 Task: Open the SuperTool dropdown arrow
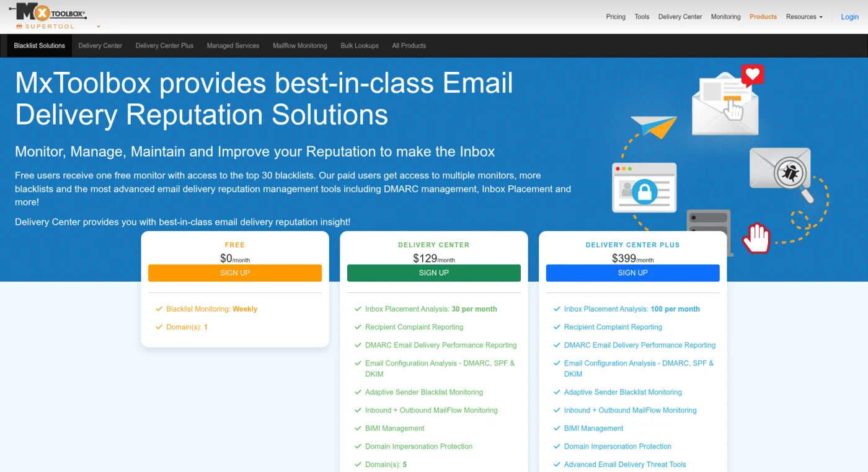(x=99, y=27)
